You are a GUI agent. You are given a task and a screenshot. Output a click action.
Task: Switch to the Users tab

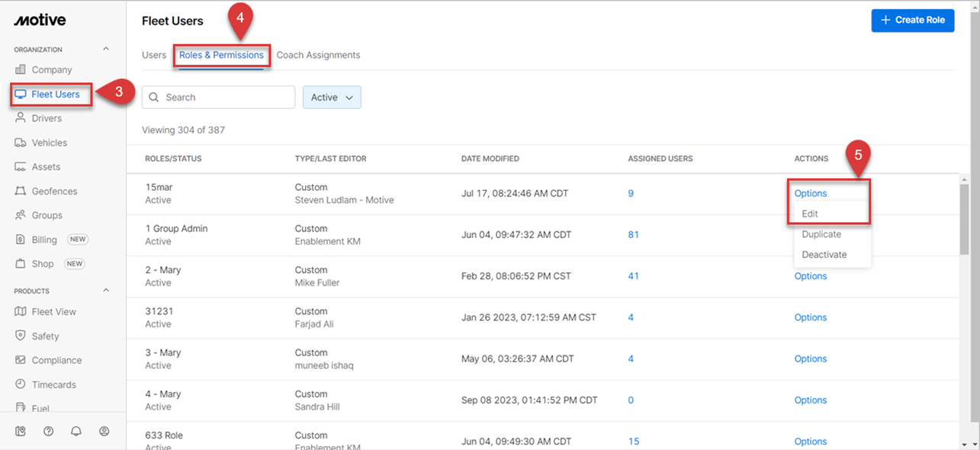pos(154,55)
